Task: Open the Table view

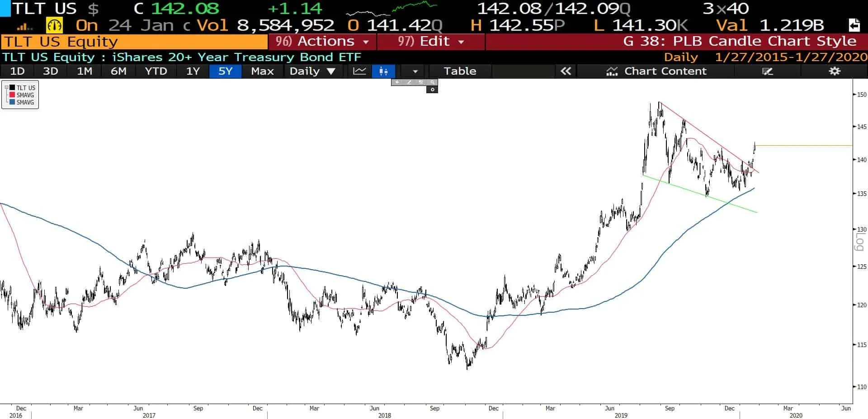Action: click(460, 71)
